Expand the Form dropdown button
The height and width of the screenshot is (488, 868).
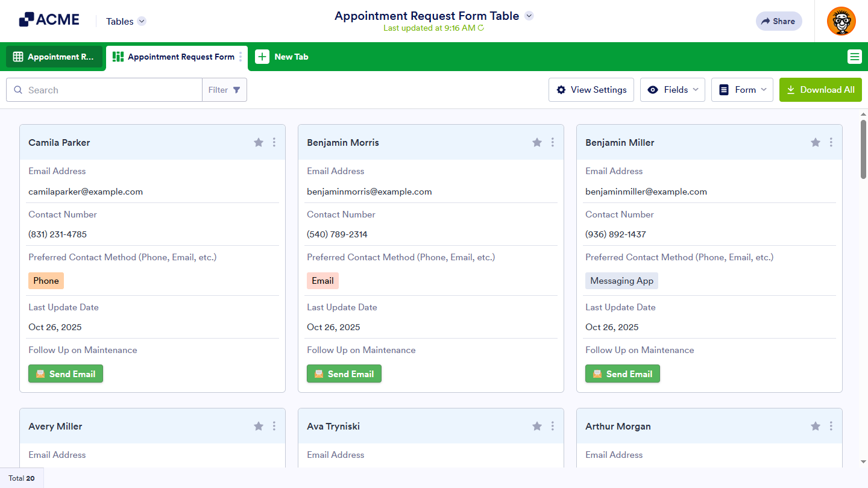click(x=742, y=90)
